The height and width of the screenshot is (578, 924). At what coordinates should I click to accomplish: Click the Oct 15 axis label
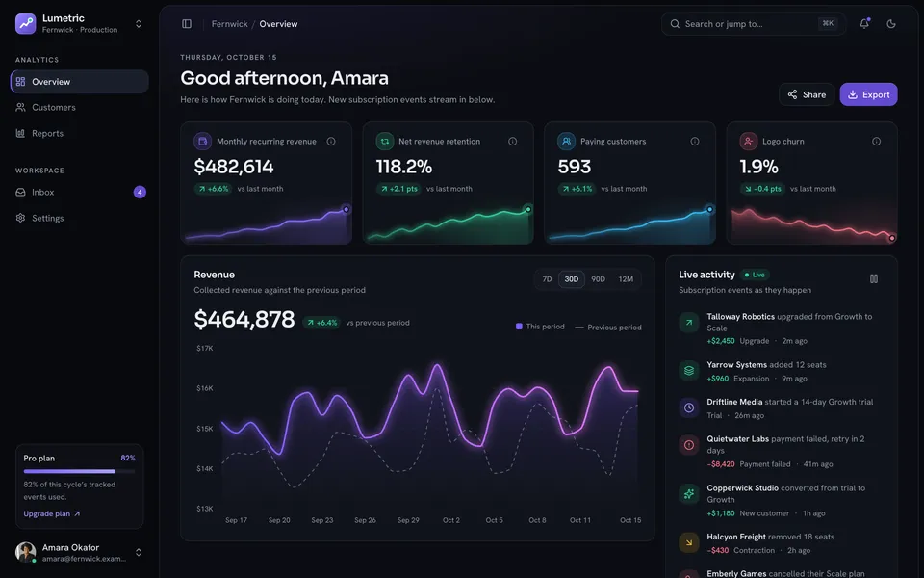tap(629, 520)
